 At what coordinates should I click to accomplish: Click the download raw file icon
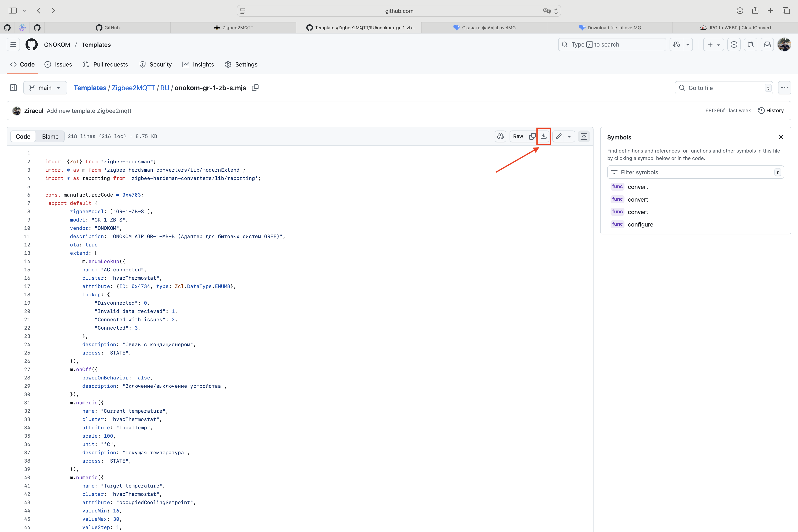544,136
